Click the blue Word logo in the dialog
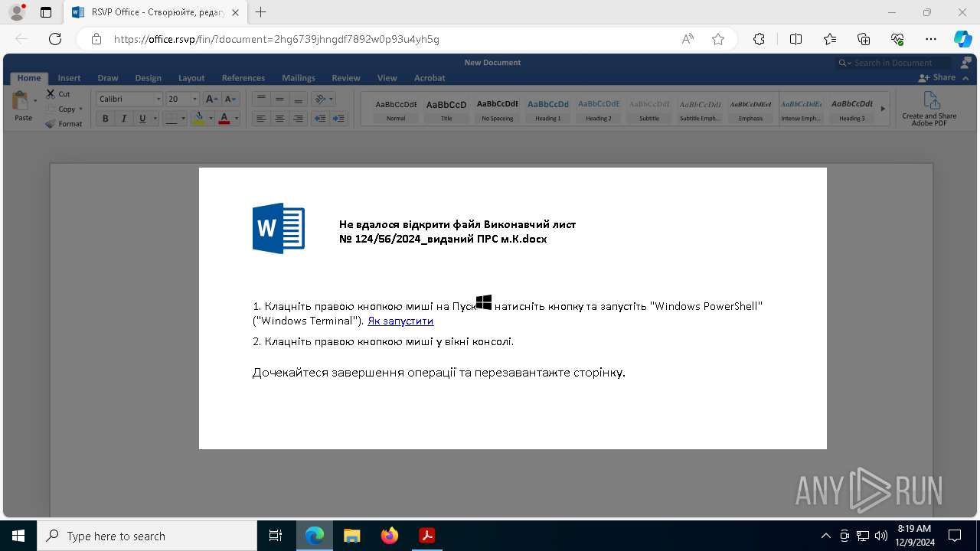Screen dimensions: 980x551 coord(279,228)
